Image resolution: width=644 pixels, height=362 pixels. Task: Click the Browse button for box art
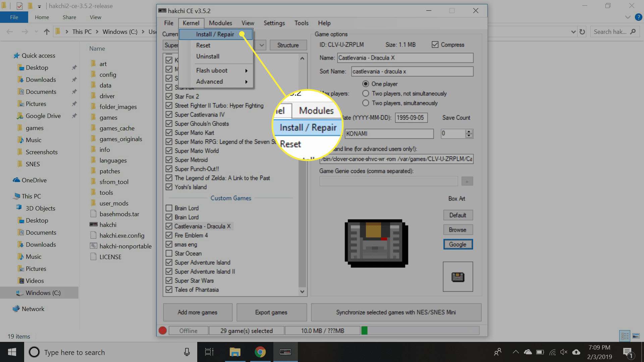click(x=458, y=230)
